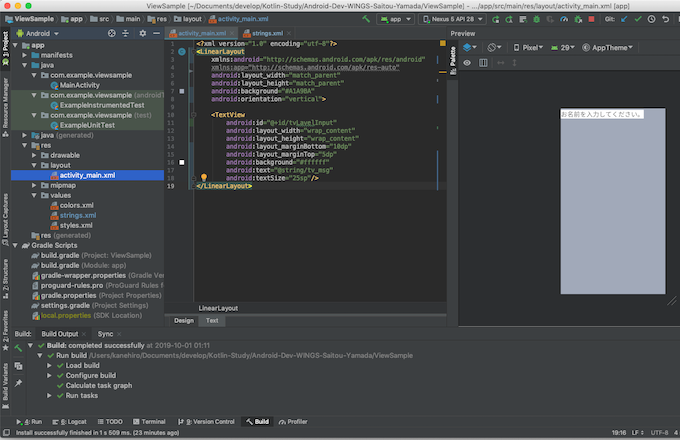This screenshot has width=680, height=440.
Task: Toggle view options eye icon in Preview
Action: pyautogui.click(x=467, y=63)
